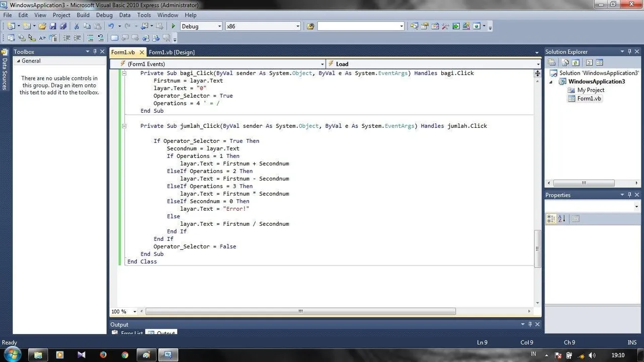
Task: Toggle auto-hide pin on Properties panel
Action: (629, 195)
